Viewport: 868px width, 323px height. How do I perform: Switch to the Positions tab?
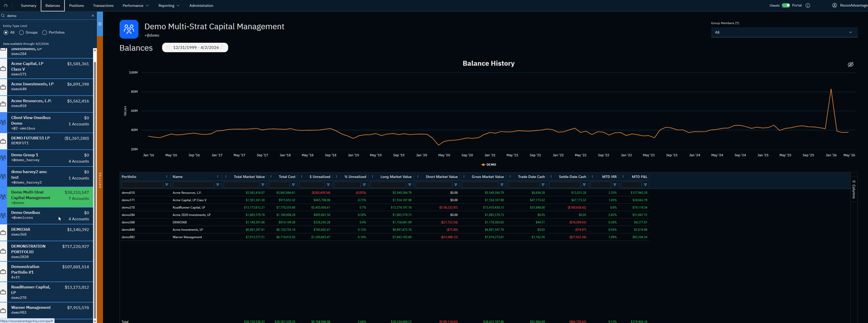[76, 5]
